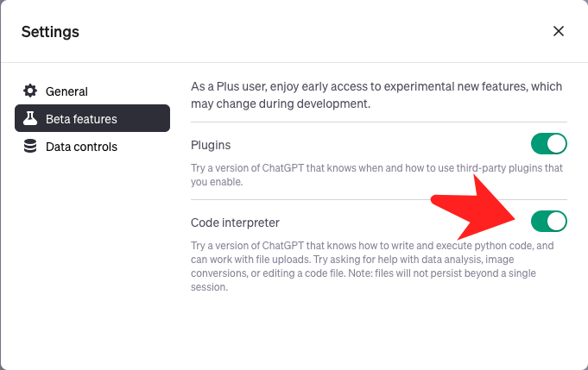588x370 pixels.
Task: Click the gear icon beside General
Action: pyautogui.click(x=30, y=91)
